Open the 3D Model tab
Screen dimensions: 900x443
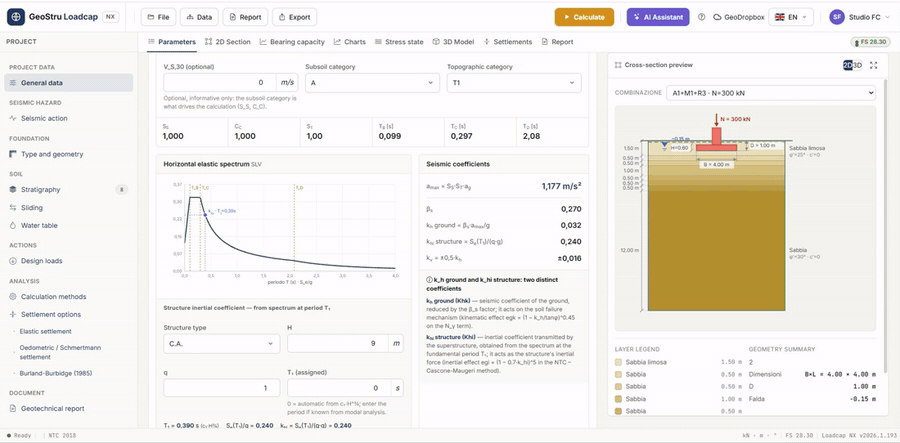(x=453, y=42)
